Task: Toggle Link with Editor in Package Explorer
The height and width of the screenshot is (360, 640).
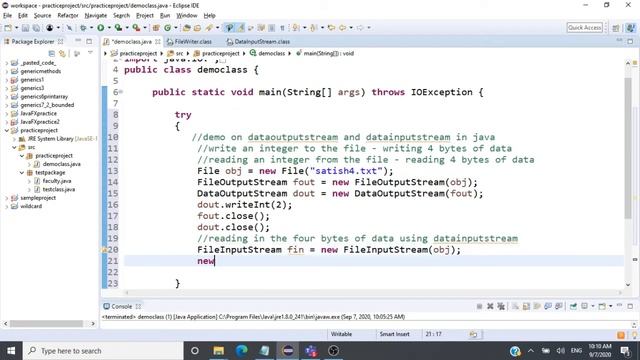Action: click(x=62, y=53)
